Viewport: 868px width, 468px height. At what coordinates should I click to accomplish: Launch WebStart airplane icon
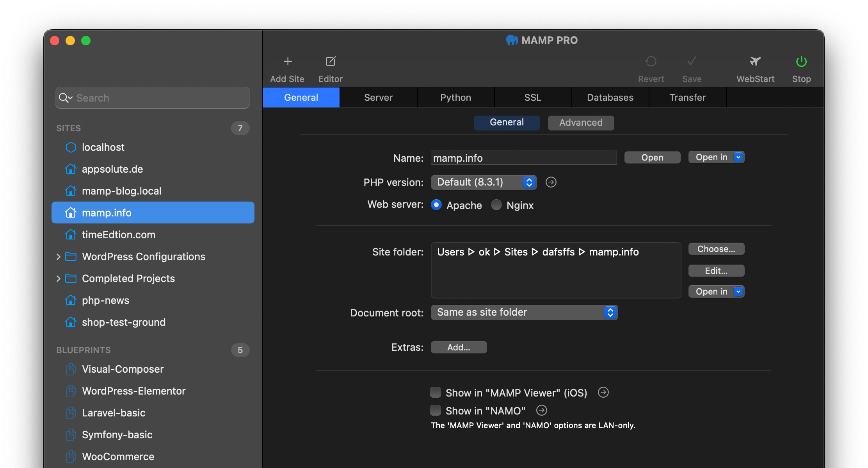point(755,61)
